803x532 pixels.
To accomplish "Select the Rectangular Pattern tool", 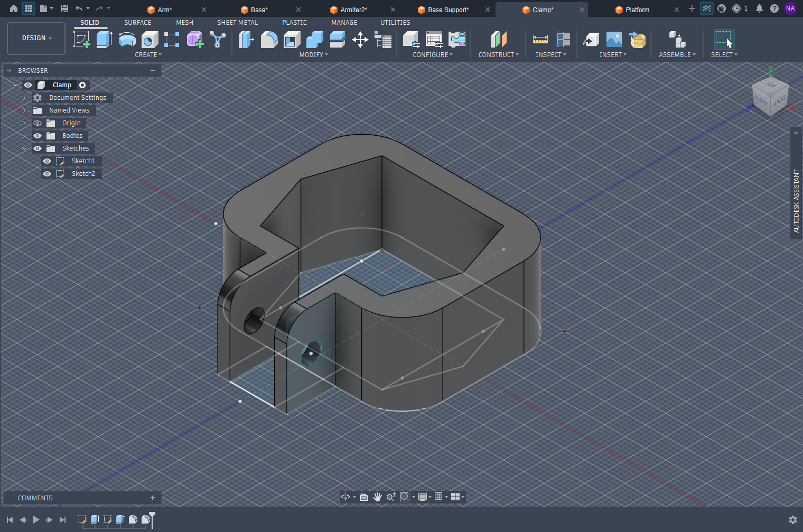I will [x=172, y=40].
